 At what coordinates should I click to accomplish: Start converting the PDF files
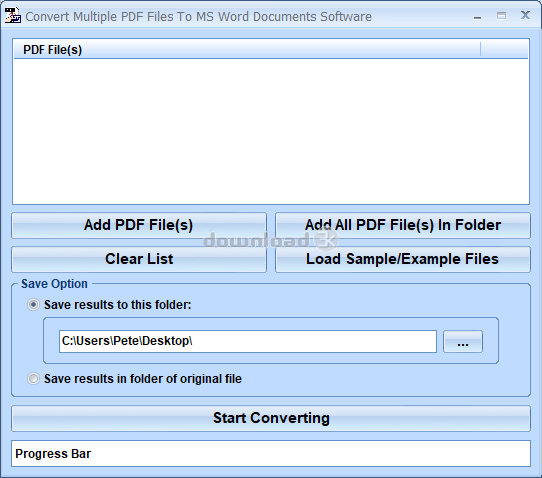point(271,418)
